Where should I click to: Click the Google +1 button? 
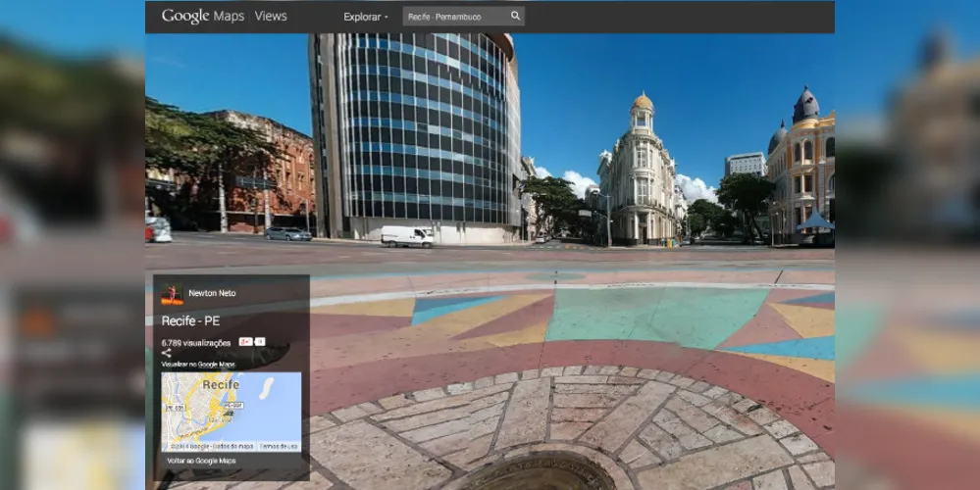245,341
